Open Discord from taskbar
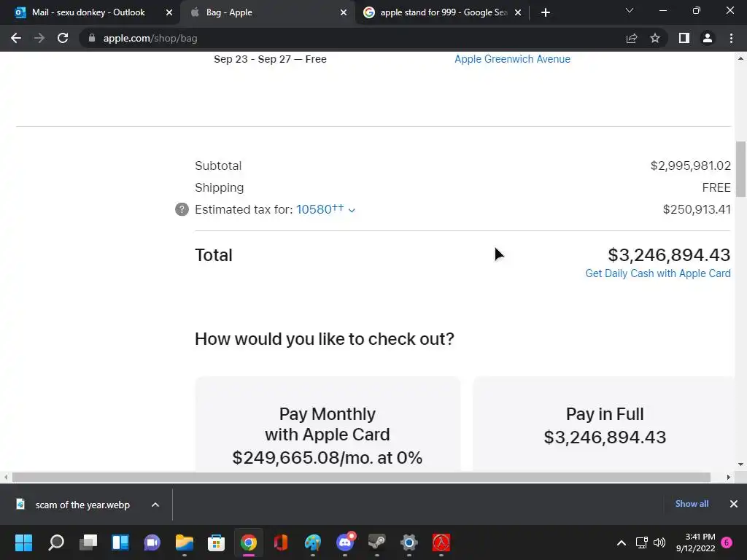Screen dimensions: 747x560 pos(345,542)
